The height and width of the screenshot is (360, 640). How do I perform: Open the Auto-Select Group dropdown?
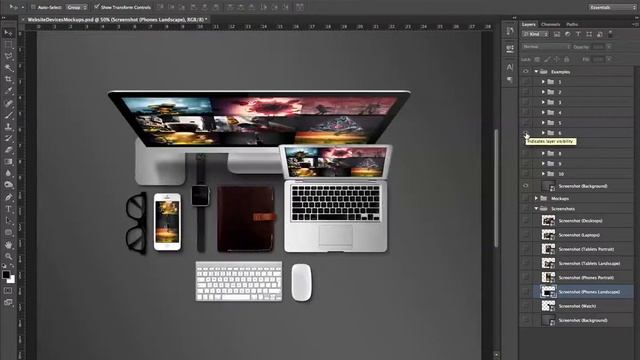coord(76,7)
